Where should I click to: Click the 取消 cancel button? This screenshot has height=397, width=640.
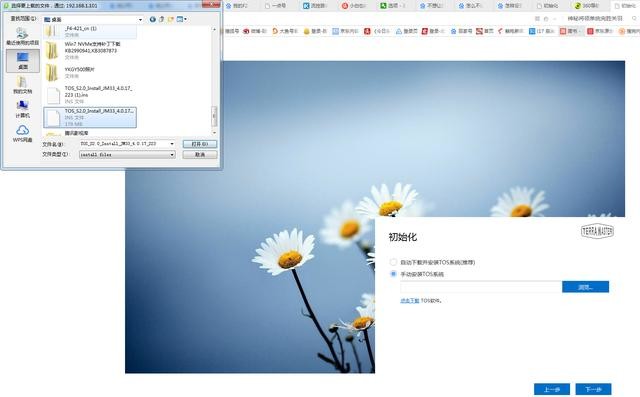(x=200, y=155)
